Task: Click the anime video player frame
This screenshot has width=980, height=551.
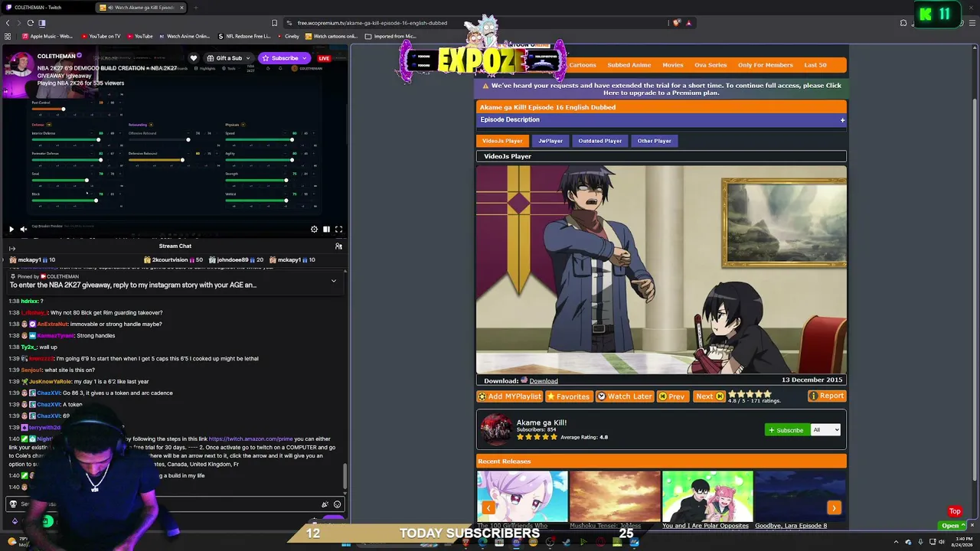Action: click(x=661, y=269)
